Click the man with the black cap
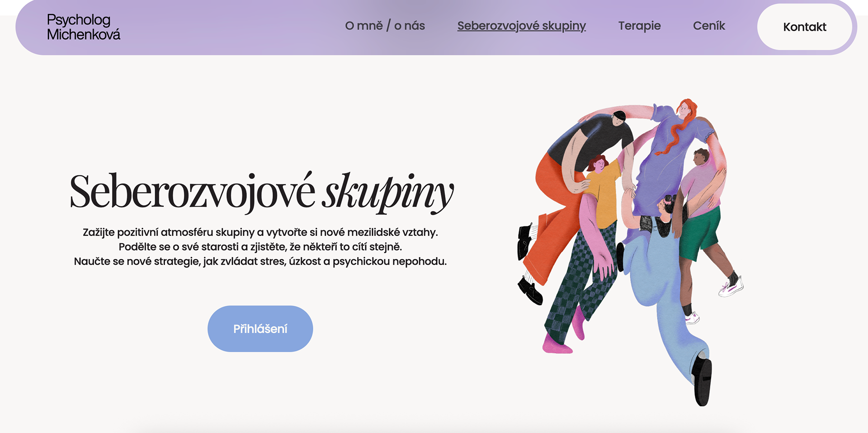This screenshot has width=868, height=433. click(x=597, y=136)
